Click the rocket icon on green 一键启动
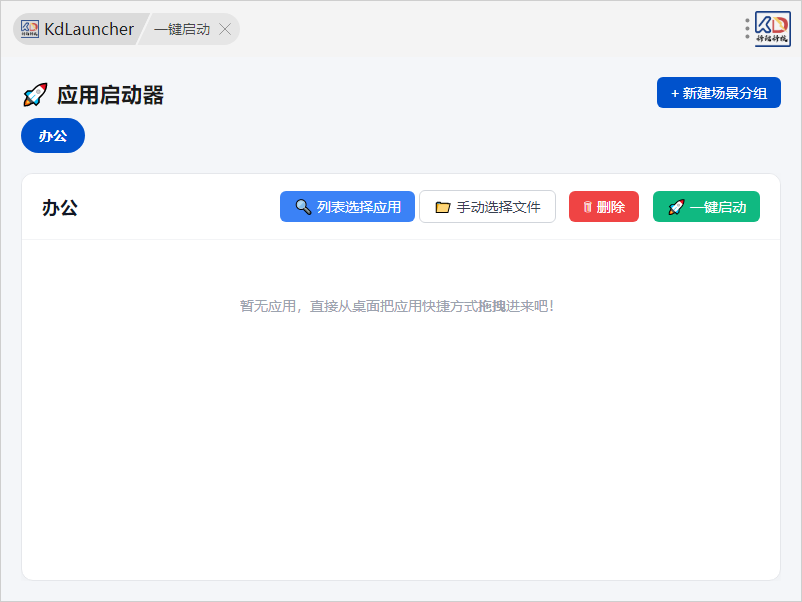Viewport: 802px width, 602px height. [x=676, y=207]
